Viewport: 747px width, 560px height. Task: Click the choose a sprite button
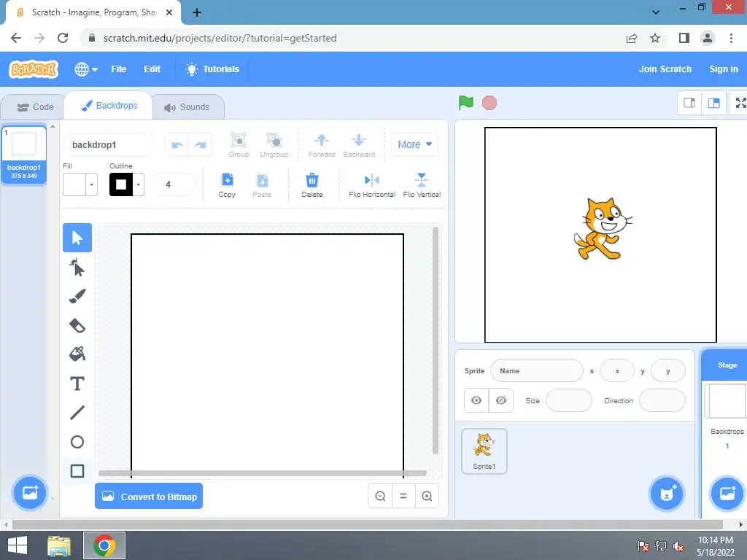click(x=667, y=494)
